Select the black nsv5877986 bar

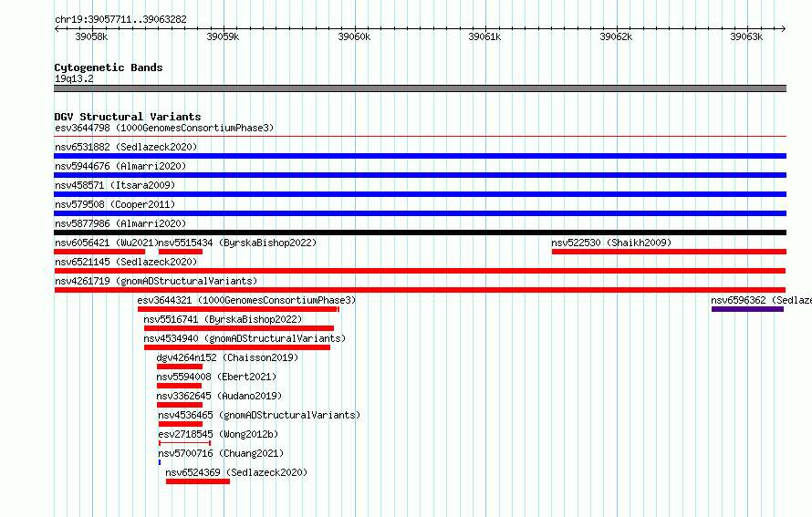[420, 233]
